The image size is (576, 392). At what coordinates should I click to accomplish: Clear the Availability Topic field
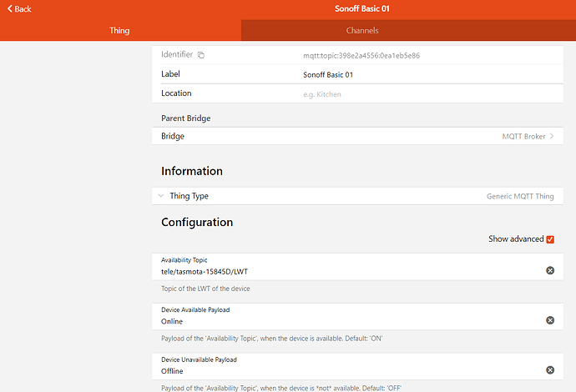[x=550, y=270]
